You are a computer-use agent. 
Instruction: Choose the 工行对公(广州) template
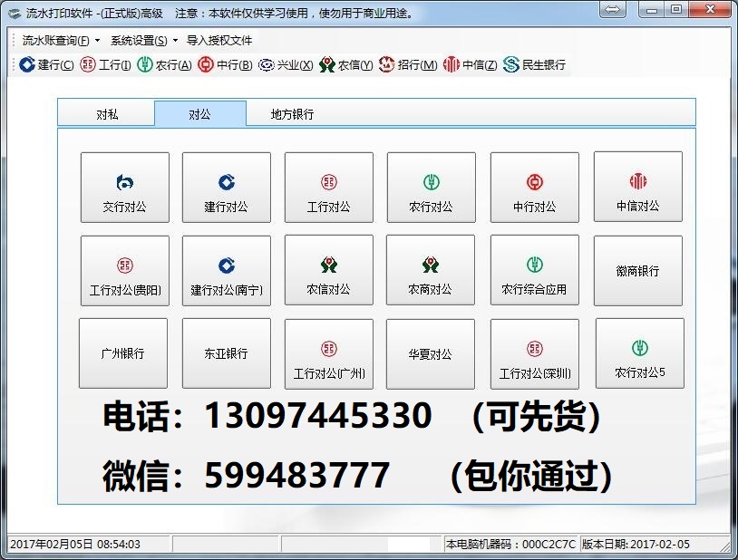[x=328, y=354]
